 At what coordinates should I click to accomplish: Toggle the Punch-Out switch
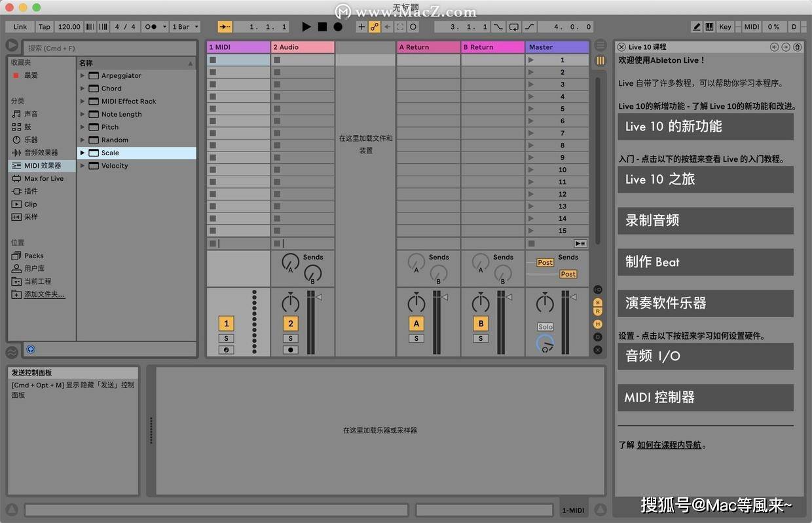(x=530, y=27)
